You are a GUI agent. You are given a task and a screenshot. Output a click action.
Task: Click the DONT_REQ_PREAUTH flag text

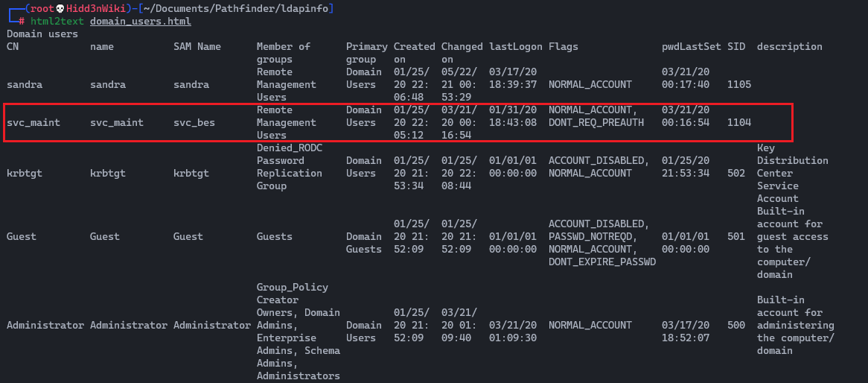point(596,122)
